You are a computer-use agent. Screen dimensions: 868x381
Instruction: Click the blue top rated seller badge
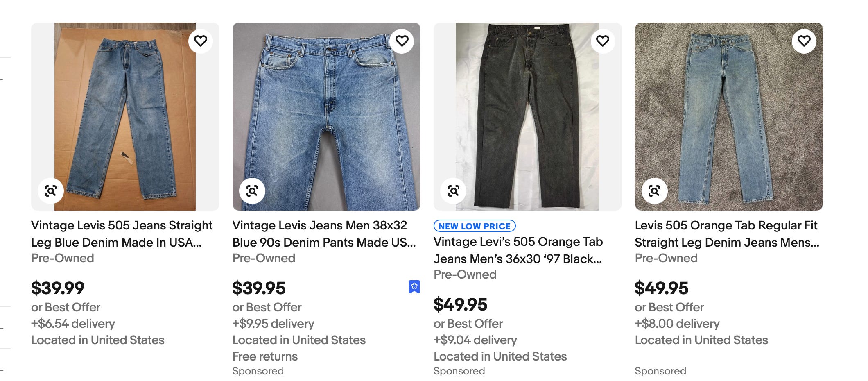tap(414, 287)
